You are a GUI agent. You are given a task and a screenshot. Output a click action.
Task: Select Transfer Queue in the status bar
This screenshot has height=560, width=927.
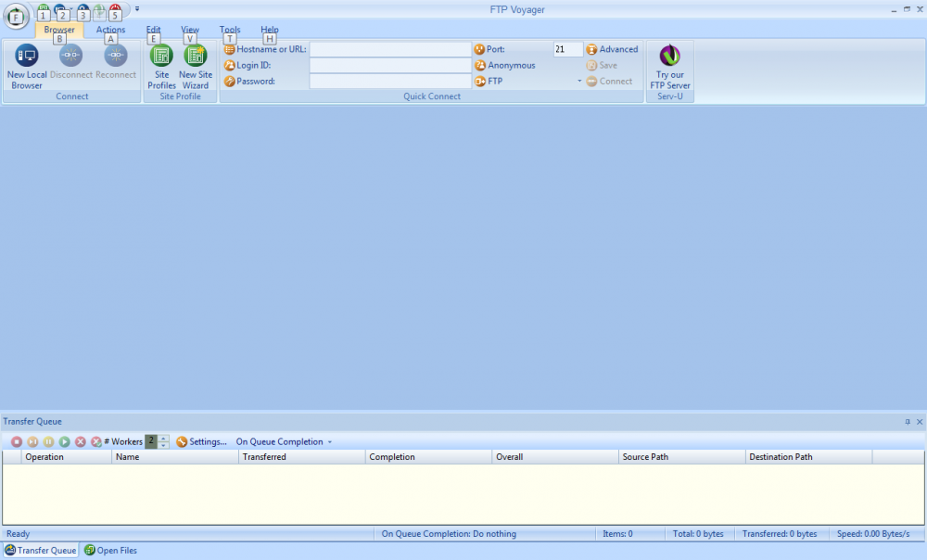pos(40,550)
